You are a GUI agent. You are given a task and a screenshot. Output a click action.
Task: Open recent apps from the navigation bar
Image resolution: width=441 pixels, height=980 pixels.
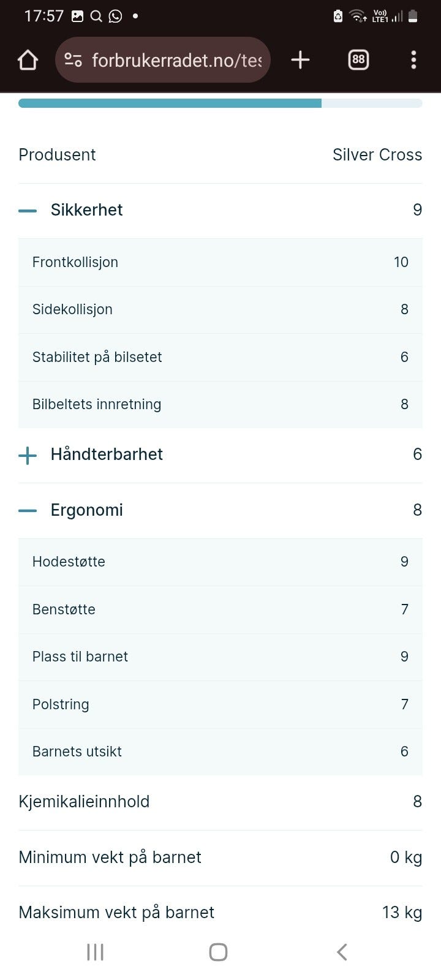[x=95, y=952]
